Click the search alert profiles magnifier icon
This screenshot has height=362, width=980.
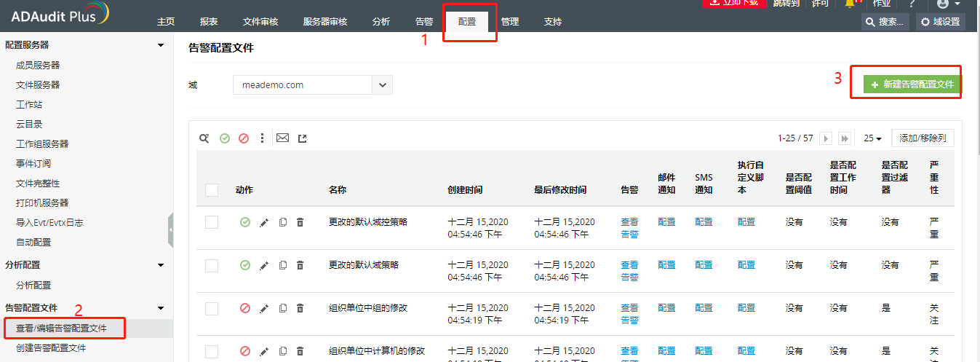pos(204,138)
